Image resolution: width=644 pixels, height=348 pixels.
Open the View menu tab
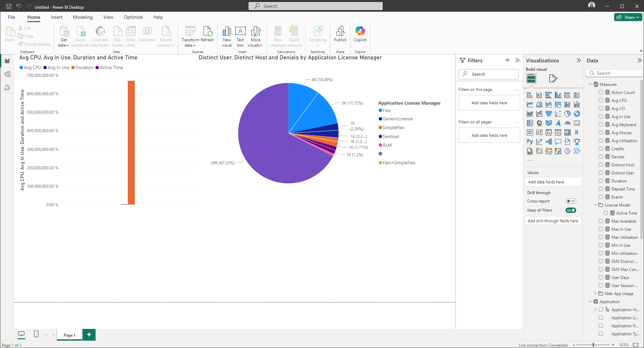pyautogui.click(x=108, y=17)
